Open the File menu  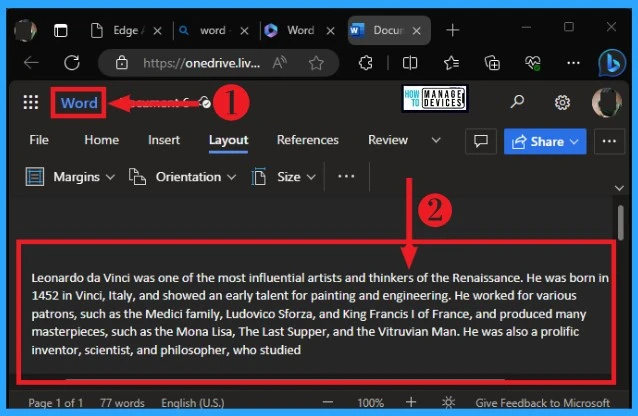point(39,140)
